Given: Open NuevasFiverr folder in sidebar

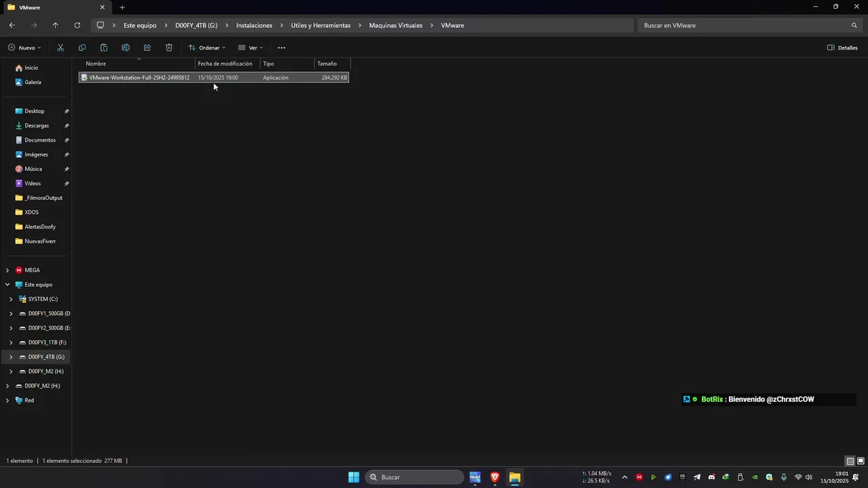Looking at the screenshot, I should pos(40,241).
